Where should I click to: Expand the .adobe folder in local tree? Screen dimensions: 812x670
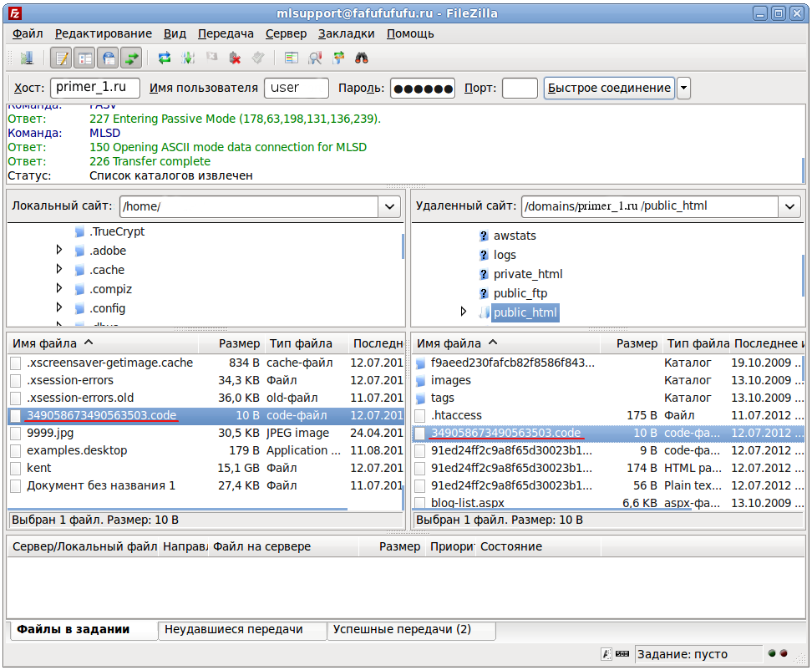[59, 250]
